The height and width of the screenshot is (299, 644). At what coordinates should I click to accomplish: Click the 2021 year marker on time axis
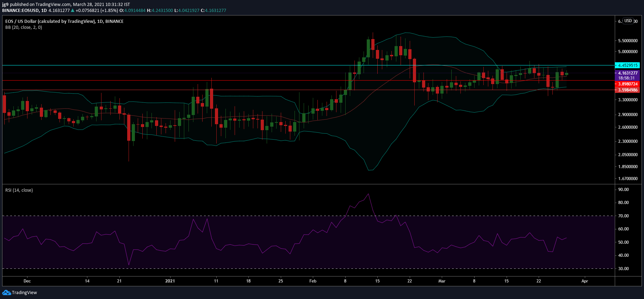tap(170, 281)
